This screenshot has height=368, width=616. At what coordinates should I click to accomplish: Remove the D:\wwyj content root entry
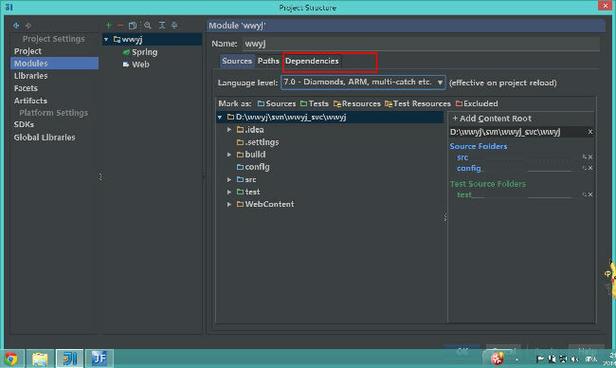590,132
